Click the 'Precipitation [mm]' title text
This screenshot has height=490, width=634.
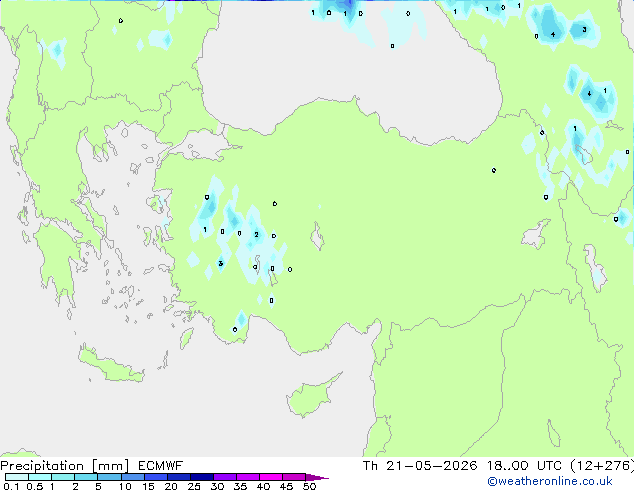pyautogui.click(x=65, y=466)
